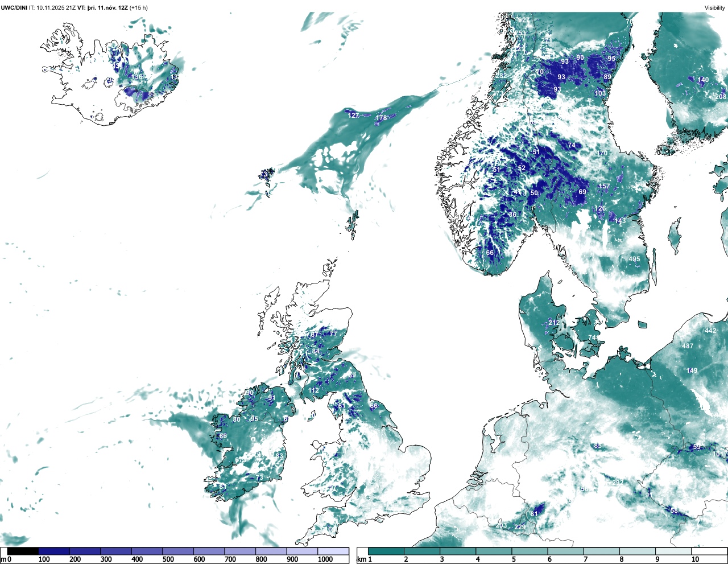Click the 'm' unit label on legend
The image size is (728, 564).
3,559
